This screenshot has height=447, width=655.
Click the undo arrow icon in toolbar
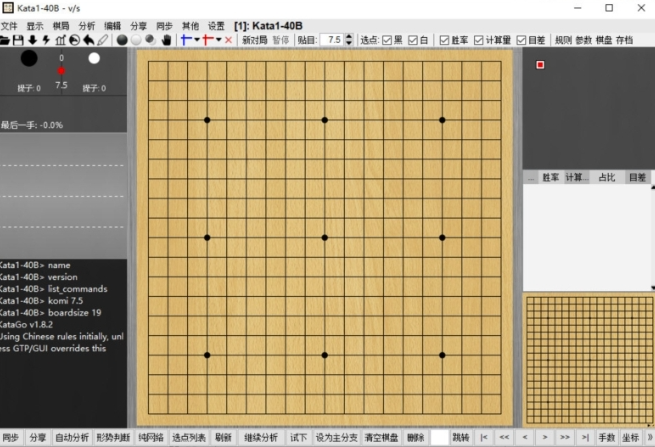88,40
